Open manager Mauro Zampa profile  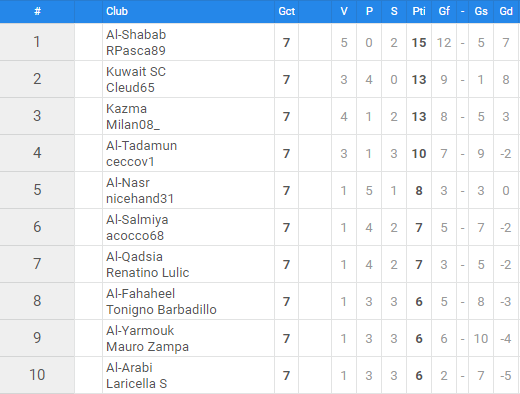147,347
